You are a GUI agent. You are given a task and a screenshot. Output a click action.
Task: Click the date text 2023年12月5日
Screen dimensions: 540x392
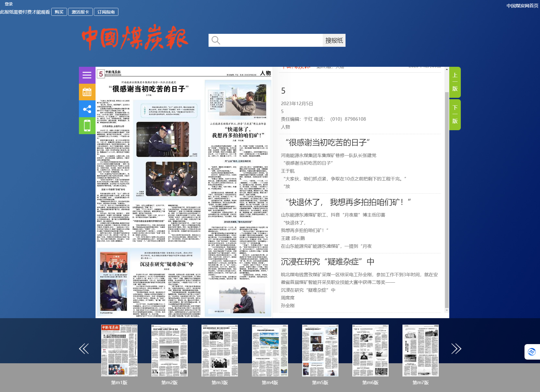pyautogui.click(x=297, y=103)
